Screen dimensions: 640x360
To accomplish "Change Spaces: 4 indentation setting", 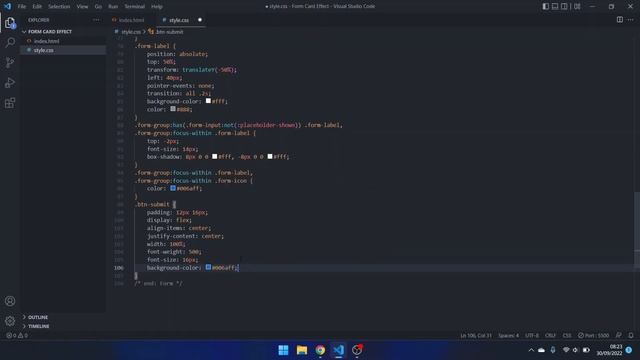I will [508, 335].
